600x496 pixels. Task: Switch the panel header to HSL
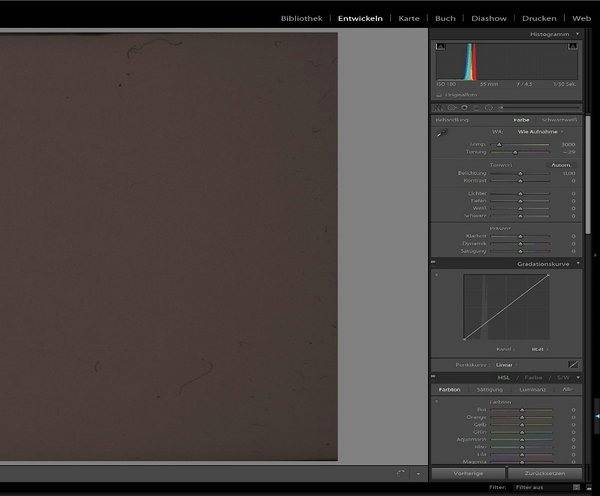(x=504, y=377)
